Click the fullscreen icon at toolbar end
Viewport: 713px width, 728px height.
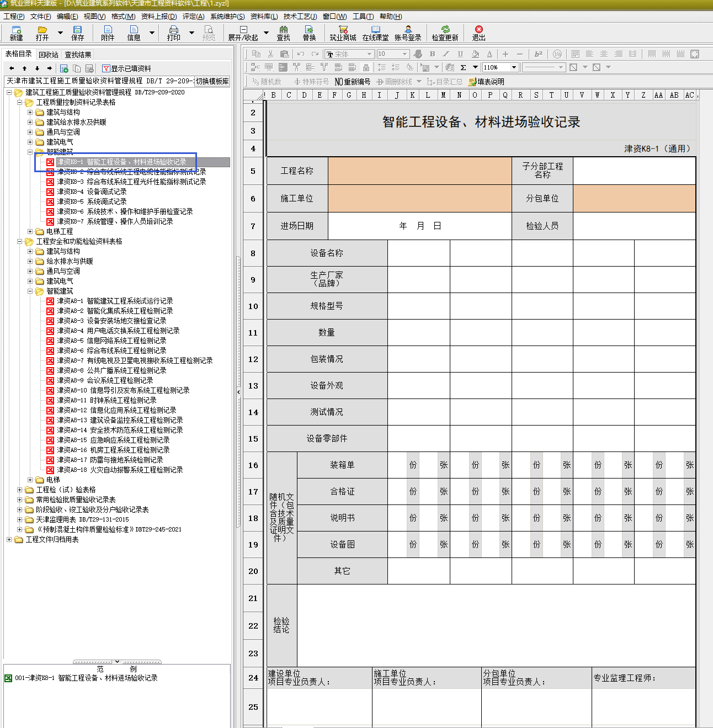point(695,54)
